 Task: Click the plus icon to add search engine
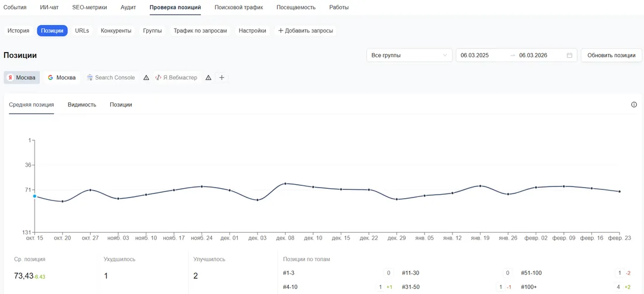click(x=222, y=78)
